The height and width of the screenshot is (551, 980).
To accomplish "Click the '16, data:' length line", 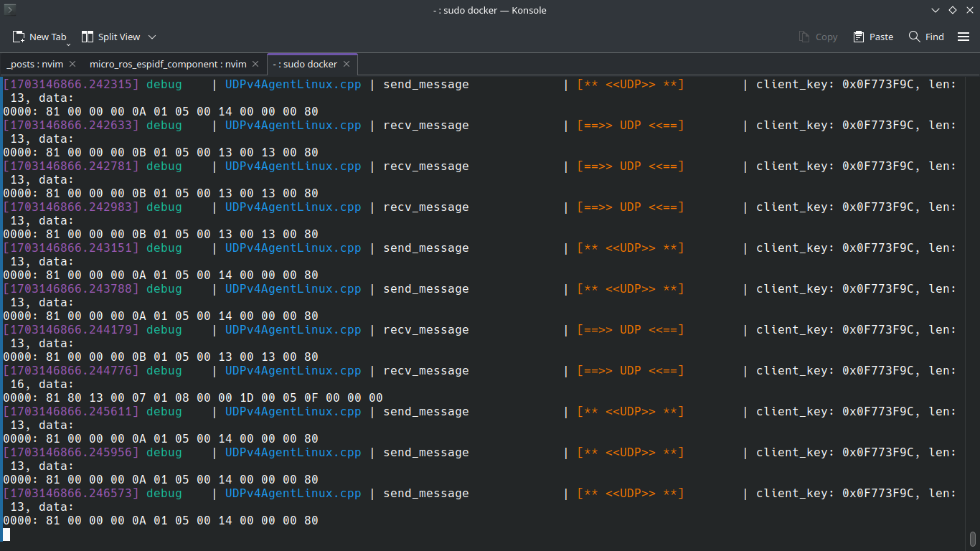I will click(42, 384).
